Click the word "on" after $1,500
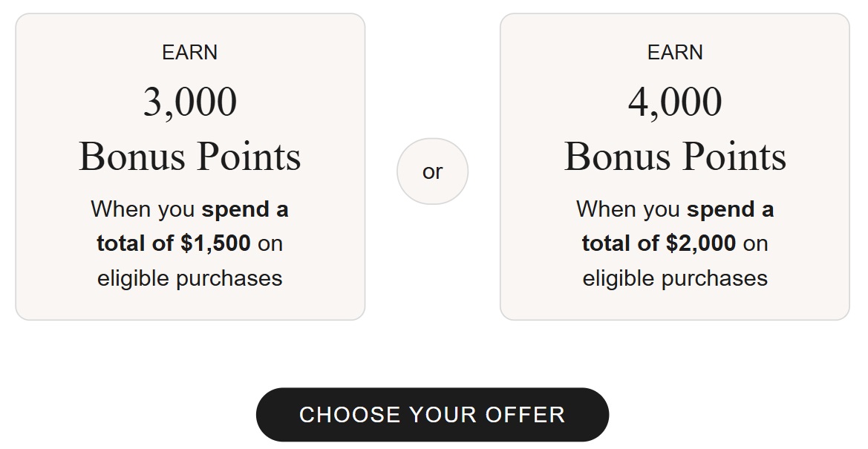This screenshot has width=868, height=449. (x=270, y=243)
